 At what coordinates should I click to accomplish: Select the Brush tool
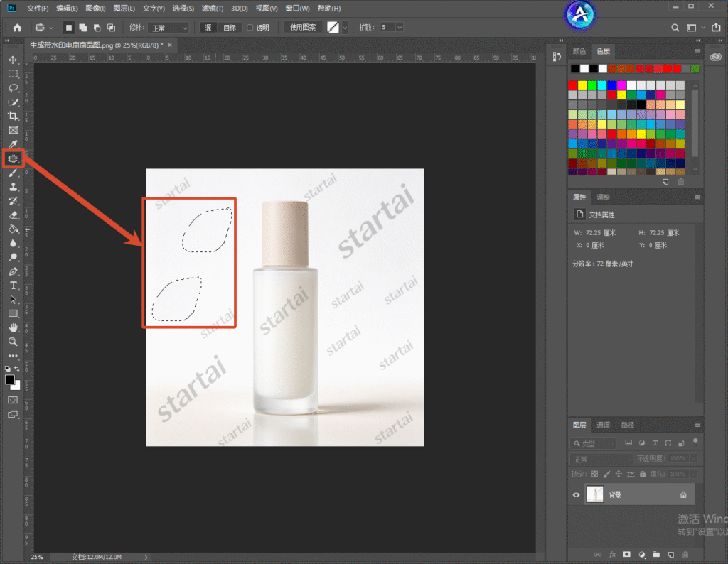tap(13, 173)
